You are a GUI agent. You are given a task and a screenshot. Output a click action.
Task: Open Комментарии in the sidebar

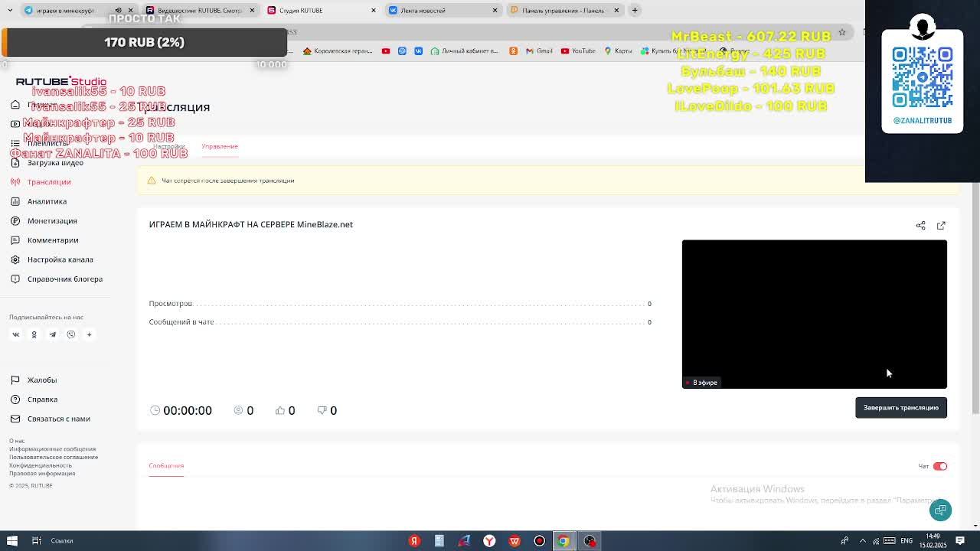point(53,240)
